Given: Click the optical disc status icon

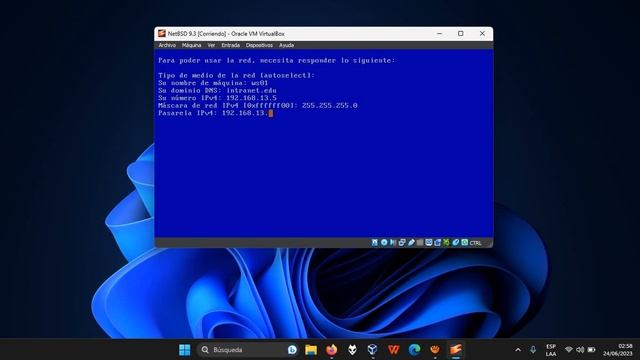Looking at the screenshot, I should [384, 242].
